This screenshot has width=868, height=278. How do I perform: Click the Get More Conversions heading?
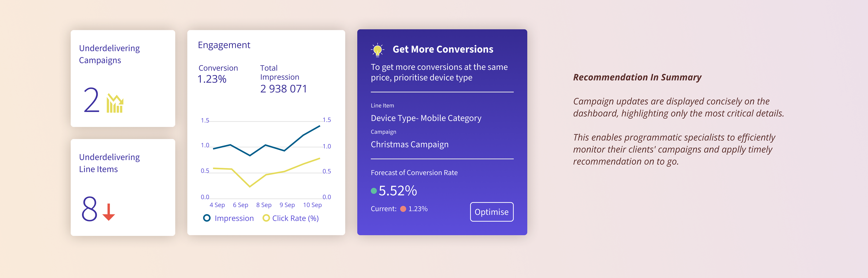coord(443,49)
